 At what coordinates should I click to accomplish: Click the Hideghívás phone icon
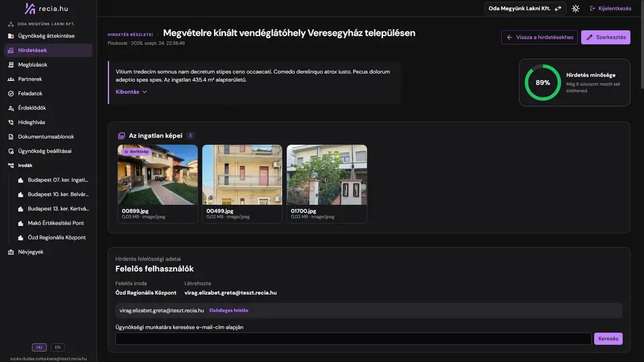click(11, 122)
